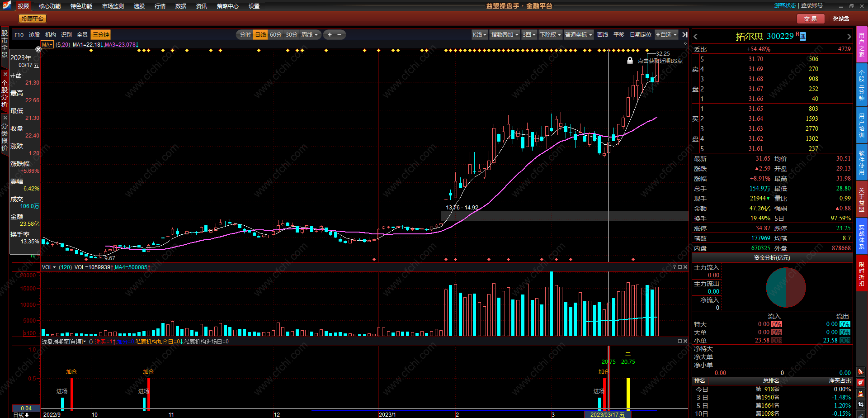Viewport: 868px width, 418px height.
Task: Close the VOL indicator pane
Action: (x=685, y=267)
